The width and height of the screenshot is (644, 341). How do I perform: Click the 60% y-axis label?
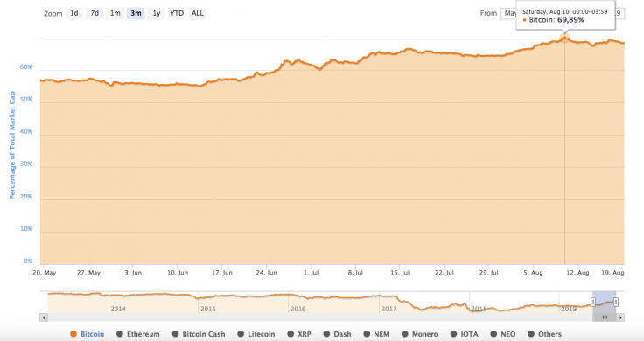(26, 66)
